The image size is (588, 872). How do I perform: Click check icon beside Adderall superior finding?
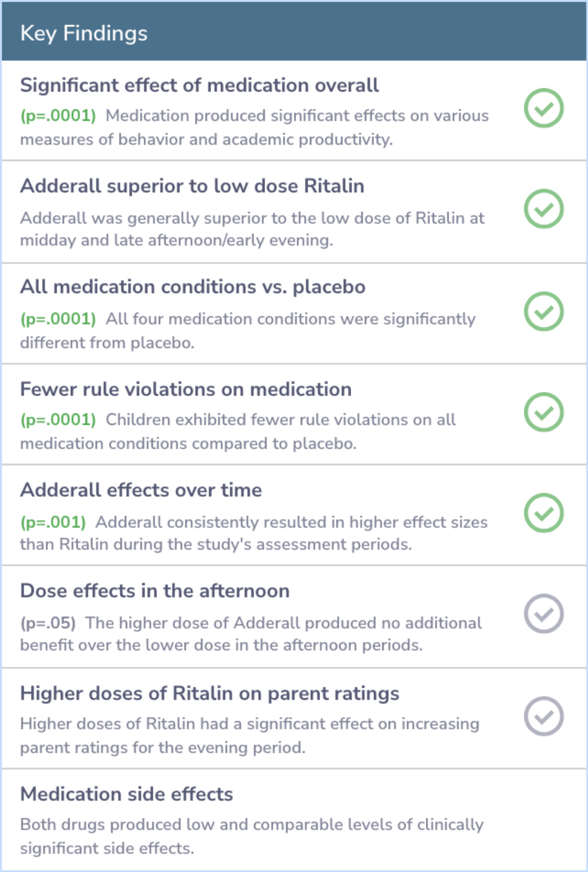point(543,209)
